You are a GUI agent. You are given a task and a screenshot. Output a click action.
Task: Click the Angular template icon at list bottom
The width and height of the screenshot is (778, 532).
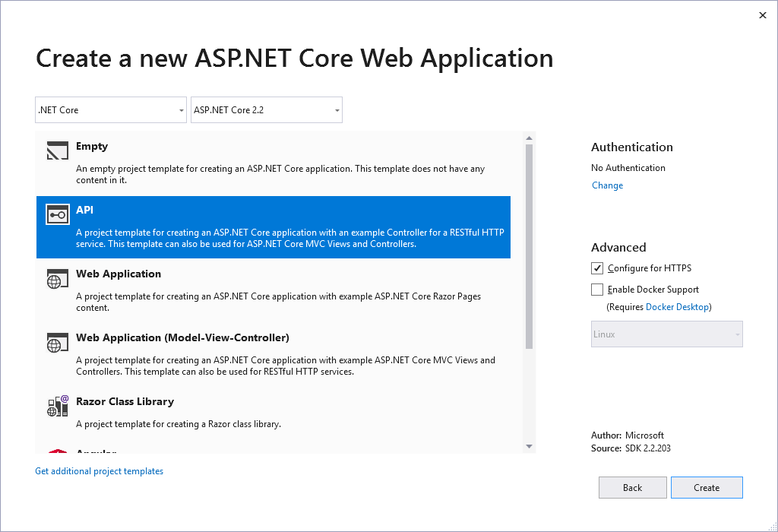[57, 452]
